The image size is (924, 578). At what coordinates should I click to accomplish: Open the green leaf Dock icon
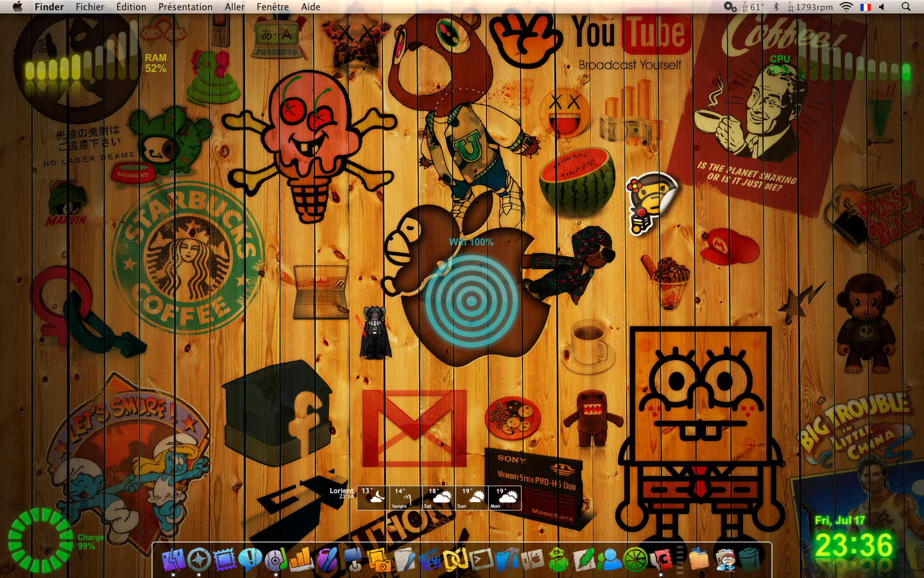point(584,560)
